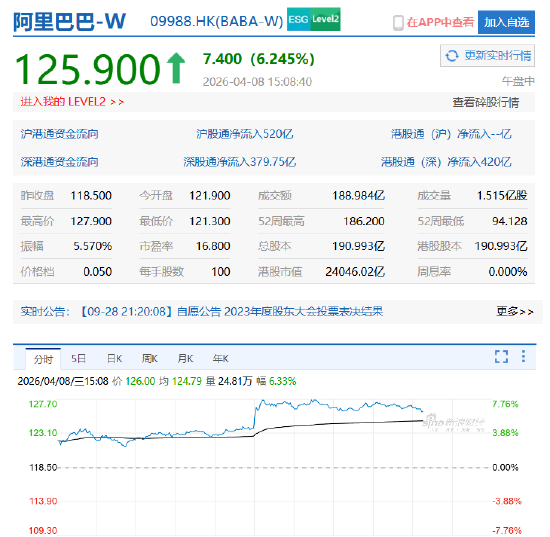Click the ESG badge icon
550x537 pixels.
click(x=299, y=19)
